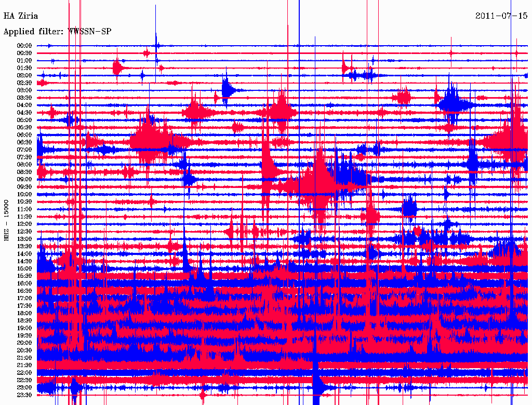Select the 16:30 time label
This screenshot has height=405, width=532.
click(24, 291)
